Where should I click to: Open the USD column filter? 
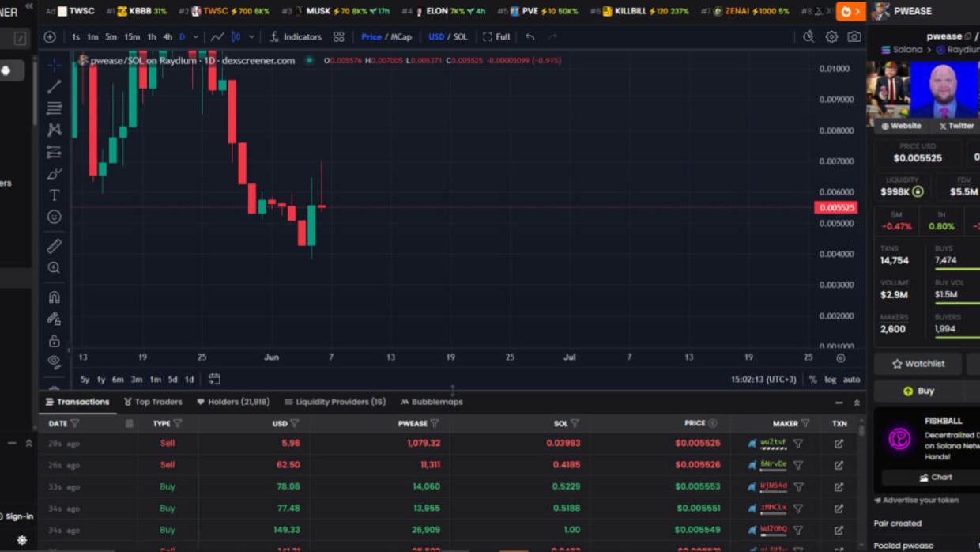[x=294, y=424]
